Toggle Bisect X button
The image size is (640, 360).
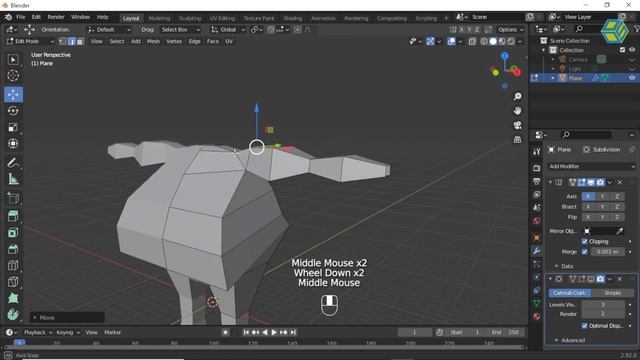[588, 207]
